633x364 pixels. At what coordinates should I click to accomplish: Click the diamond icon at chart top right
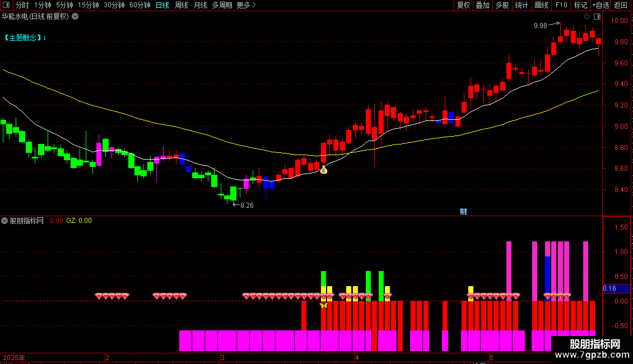click(587, 17)
